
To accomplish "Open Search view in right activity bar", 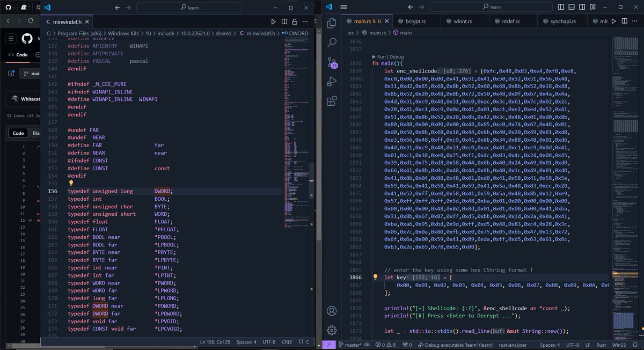I will [332, 42].
